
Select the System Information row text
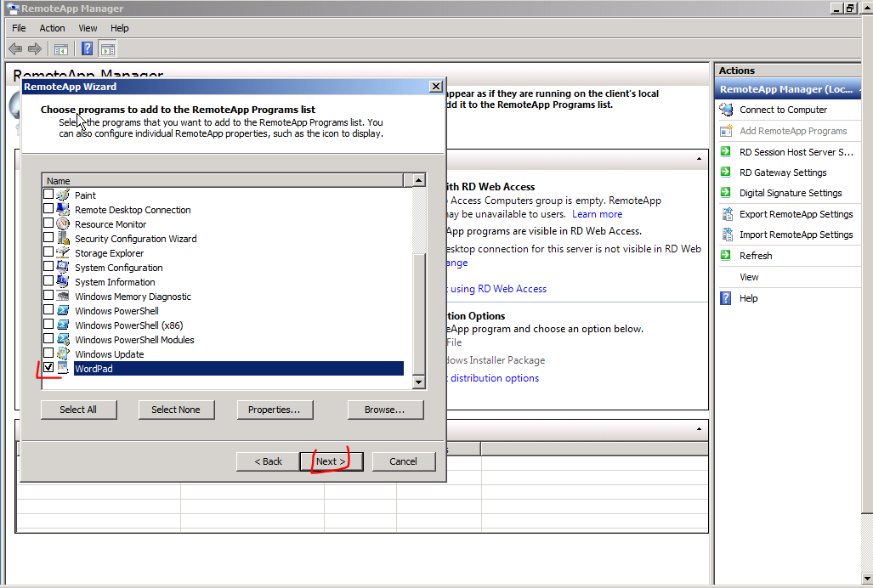click(115, 281)
